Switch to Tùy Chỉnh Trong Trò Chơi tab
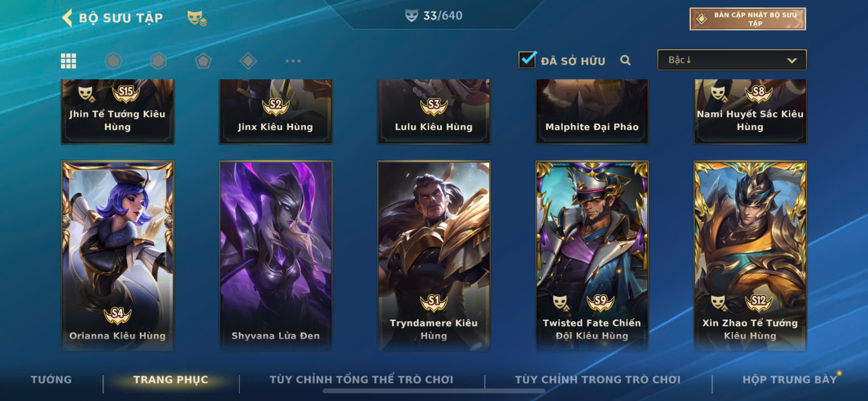This screenshot has height=401, width=868. [598, 379]
